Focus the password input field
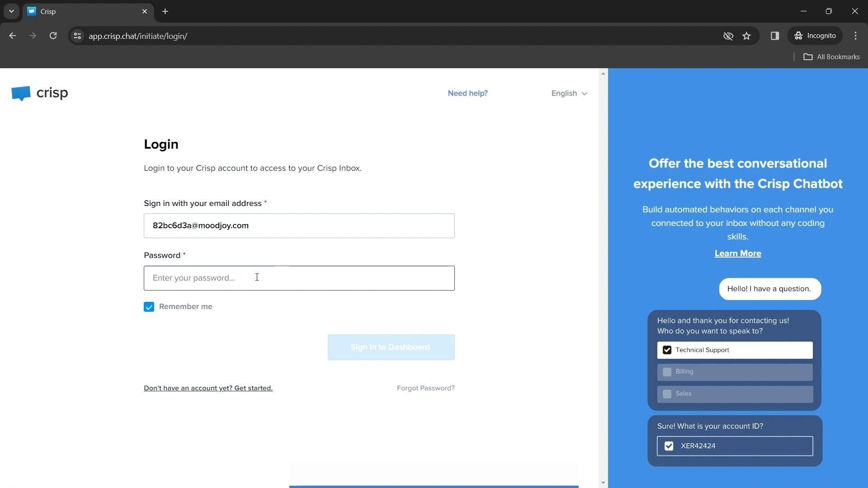The image size is (868, 488). pos(299,278)
